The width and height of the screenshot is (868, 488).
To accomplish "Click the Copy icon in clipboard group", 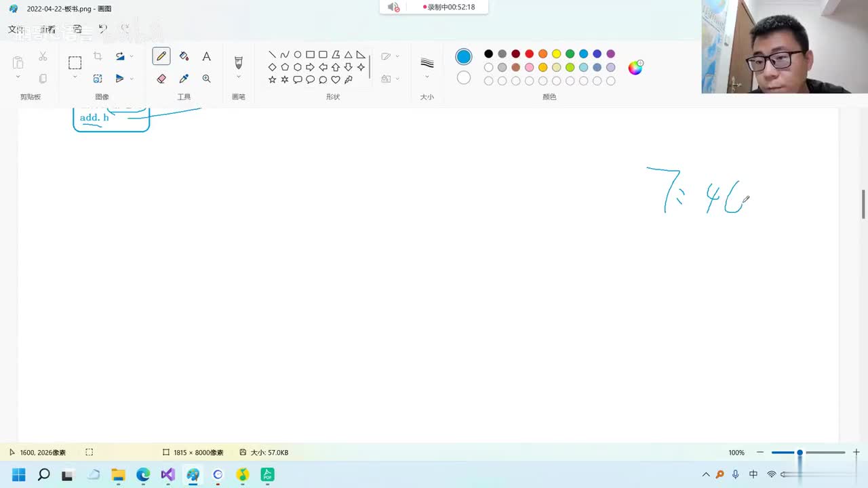I will point(43,79).
